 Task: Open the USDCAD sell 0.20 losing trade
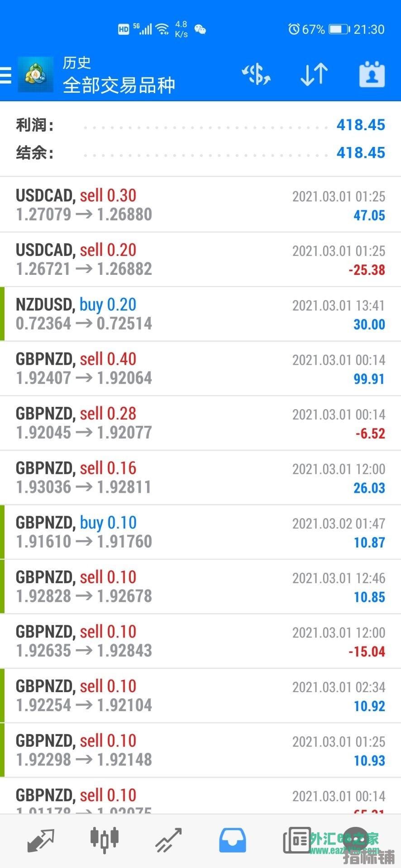(x=200, y=259)
